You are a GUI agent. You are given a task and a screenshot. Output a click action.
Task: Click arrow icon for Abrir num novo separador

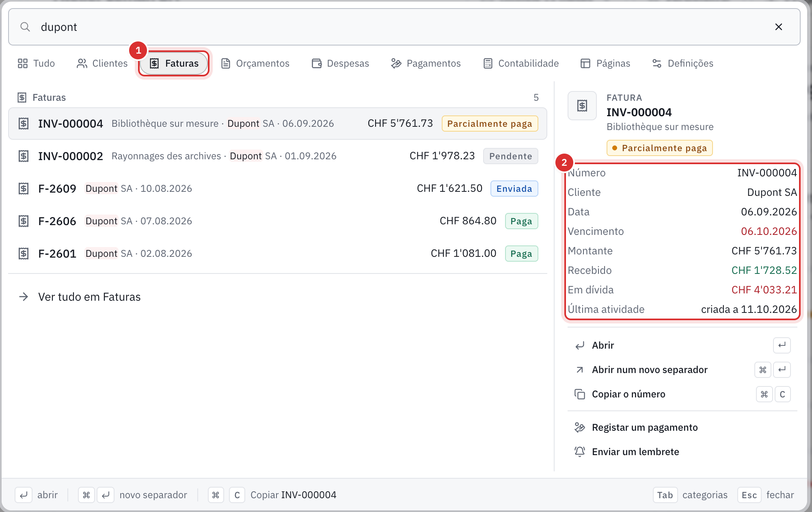(x=580, y=370)
